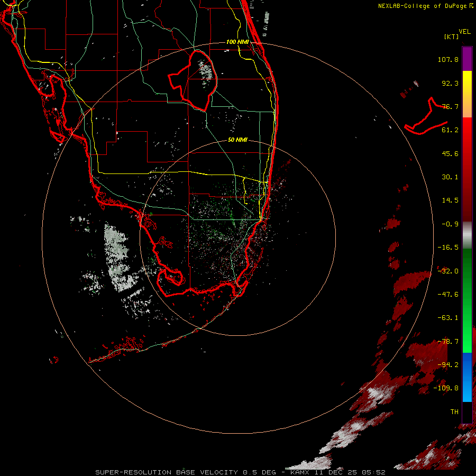Viewport: 476px width, 476px height.
Task: Click the [KT] units label
Action: pos(452,36)
